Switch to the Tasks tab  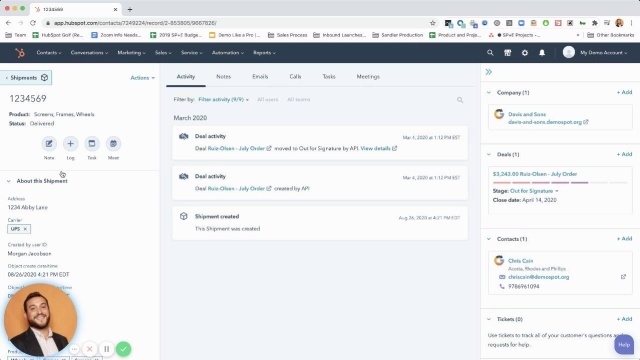pos(329,77)
